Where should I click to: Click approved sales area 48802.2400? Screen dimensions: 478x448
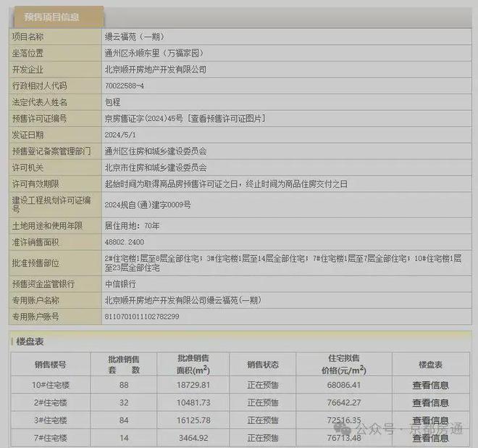[x=124, y=242]
